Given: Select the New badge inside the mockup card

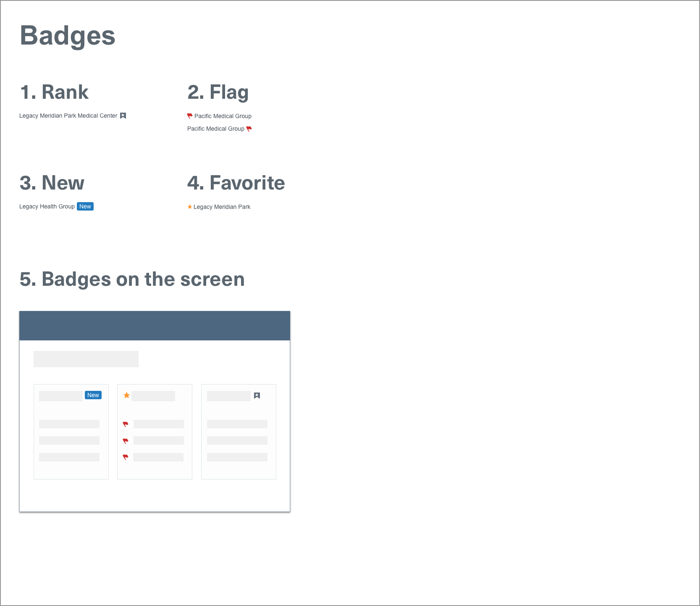Looking at the screenshot, I should pos(93,395).
